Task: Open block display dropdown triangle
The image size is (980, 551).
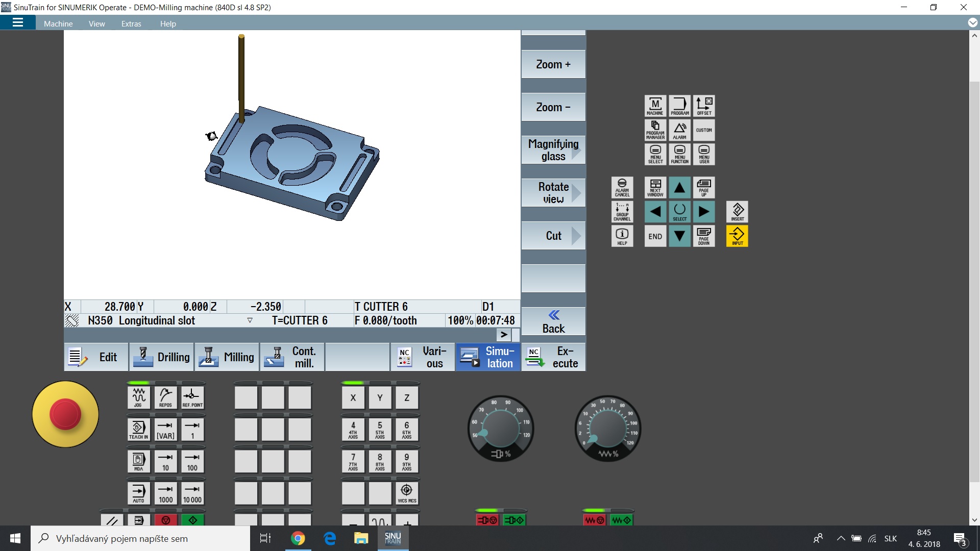Action: 250,320
